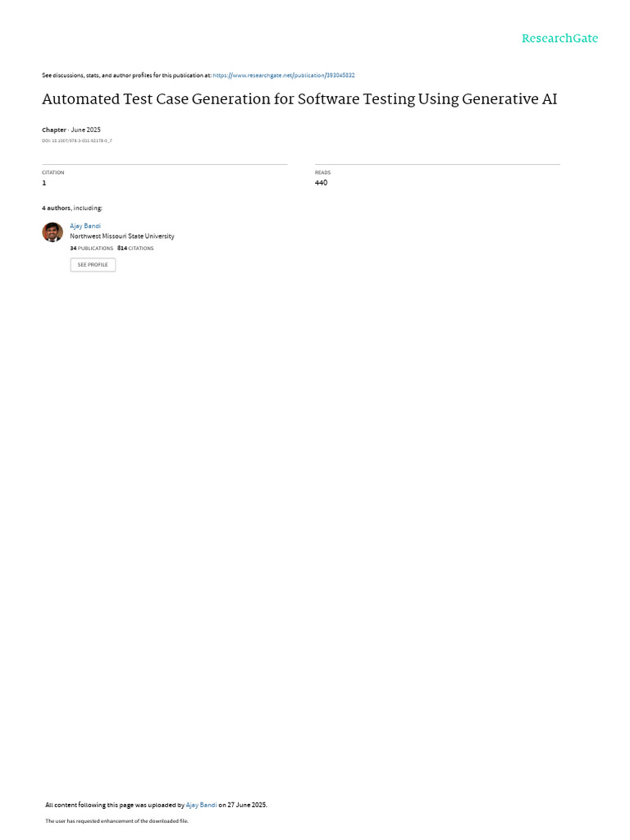Open the researchgate.net publication URL link
This screenshot has height=840, width=630.
pos(283,75)
